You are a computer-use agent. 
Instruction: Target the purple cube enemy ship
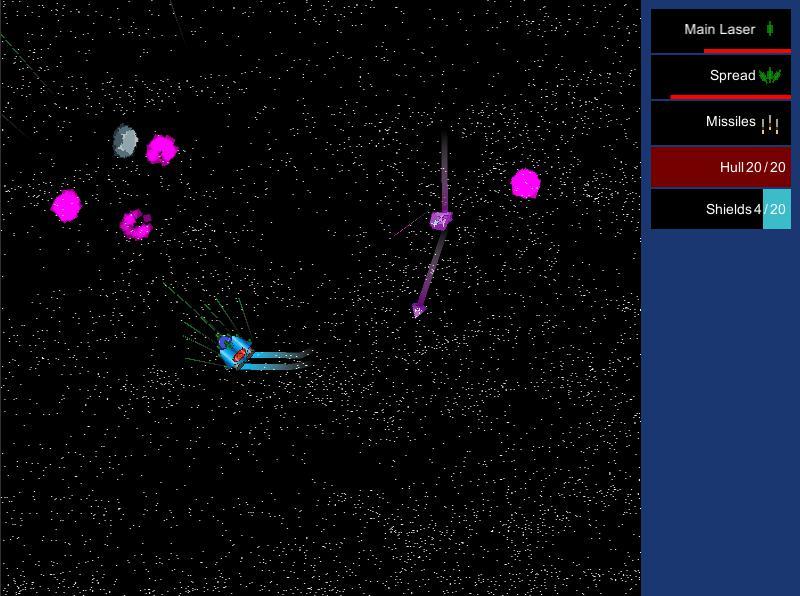point(441,220)
